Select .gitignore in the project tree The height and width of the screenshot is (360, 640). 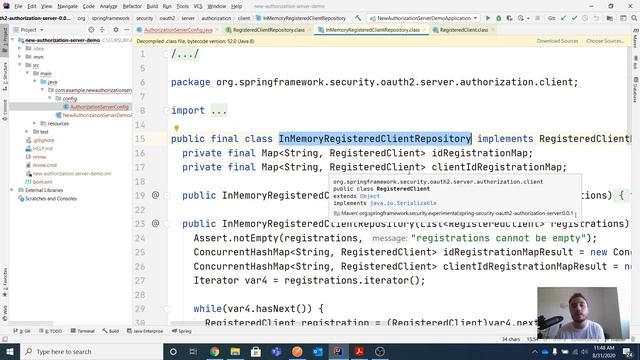[x=43, y=140]
